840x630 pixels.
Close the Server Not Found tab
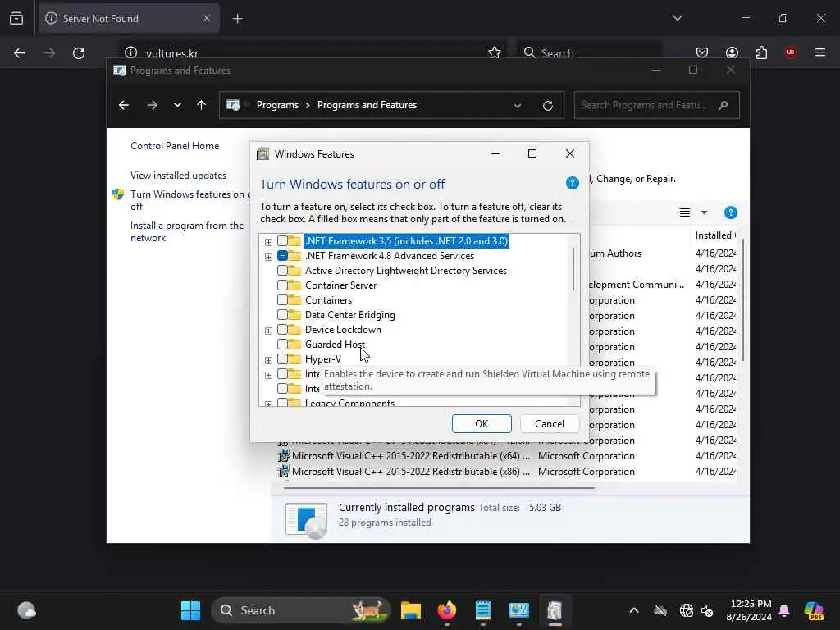207,18
